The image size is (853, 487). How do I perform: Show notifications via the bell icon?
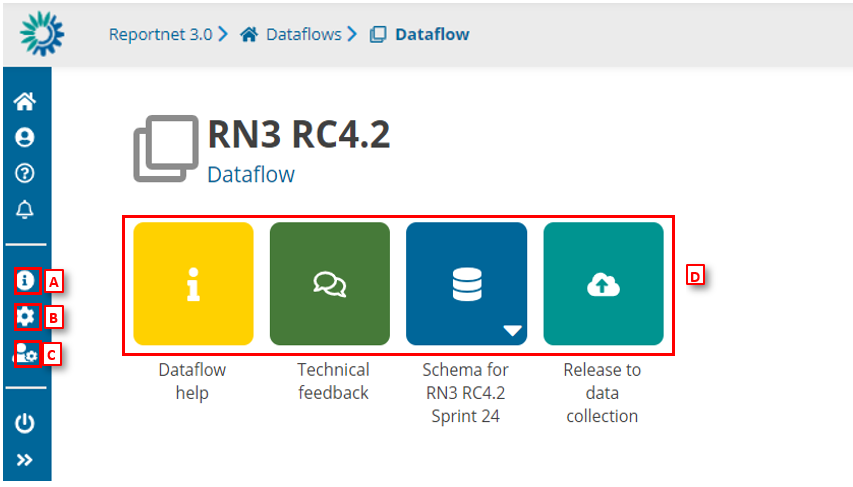[25, 209]
